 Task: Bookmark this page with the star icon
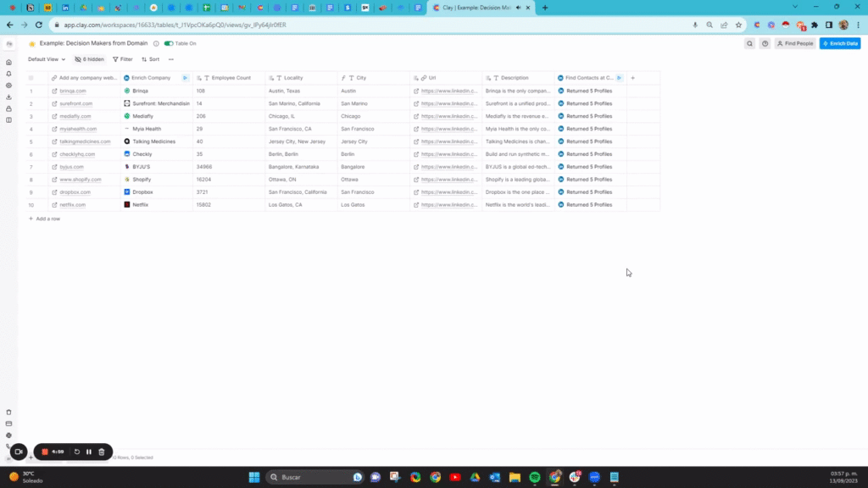723,25
